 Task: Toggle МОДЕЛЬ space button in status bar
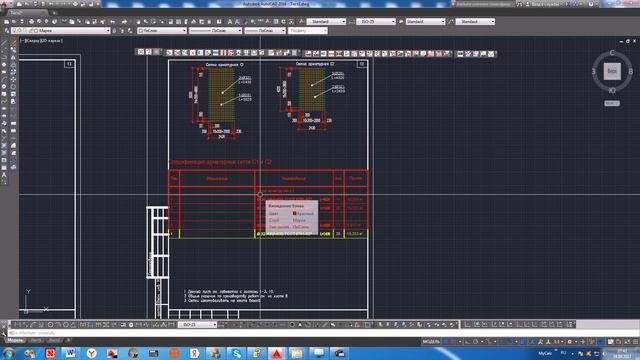(x=431, y=342)
